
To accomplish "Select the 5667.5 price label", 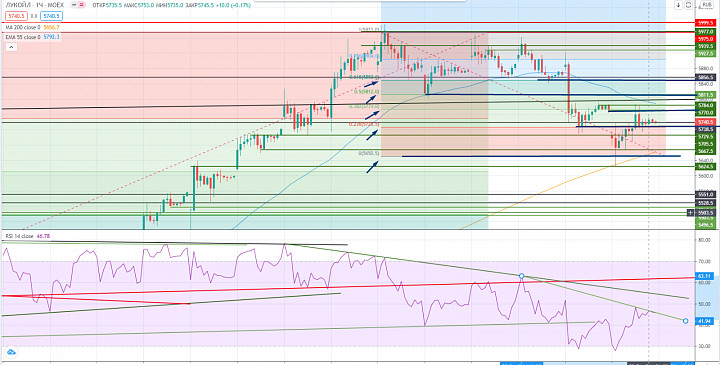I will tap(706, 151).
